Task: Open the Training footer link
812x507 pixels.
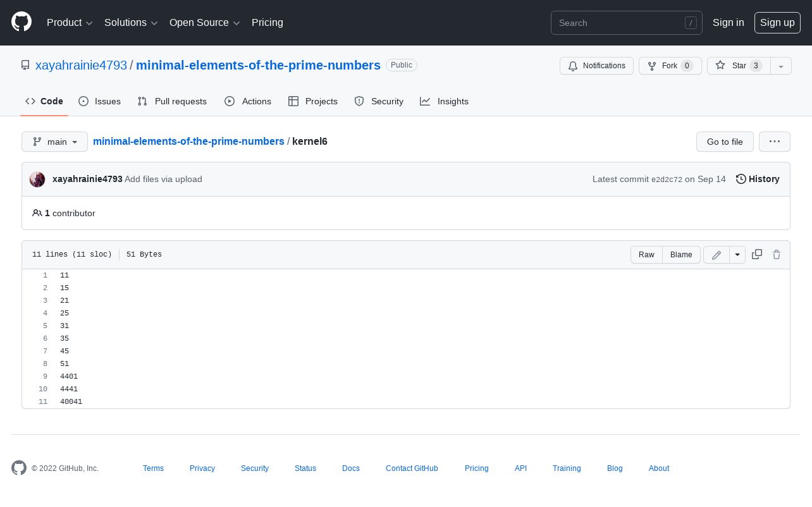Action: 567,468
